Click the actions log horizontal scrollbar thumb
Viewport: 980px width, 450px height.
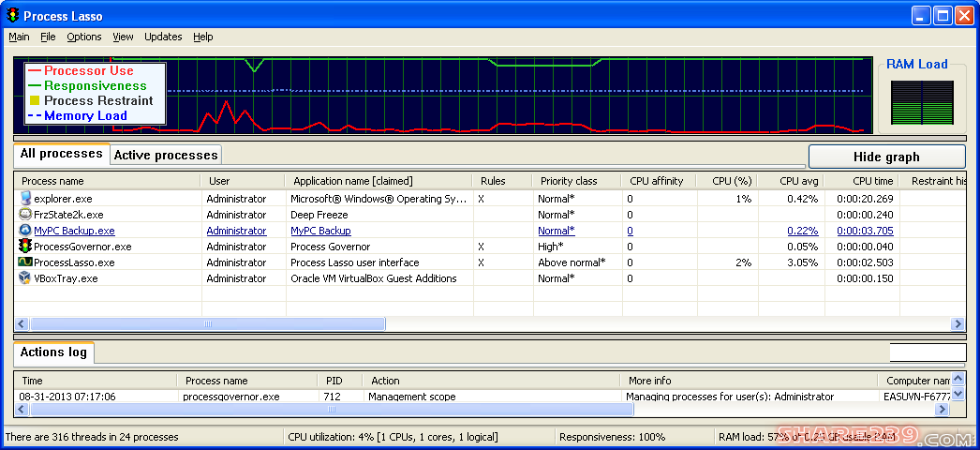(332, 410)
